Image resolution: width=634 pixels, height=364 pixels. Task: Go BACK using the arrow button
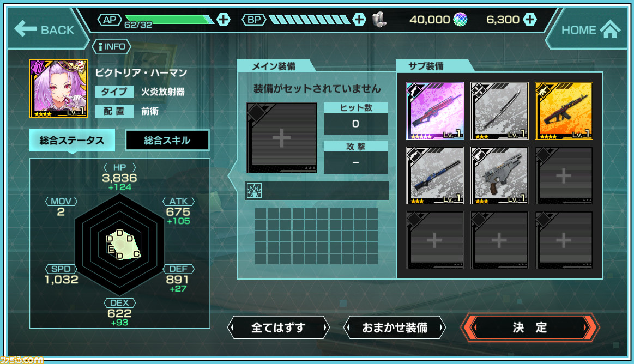click(44, 29)
